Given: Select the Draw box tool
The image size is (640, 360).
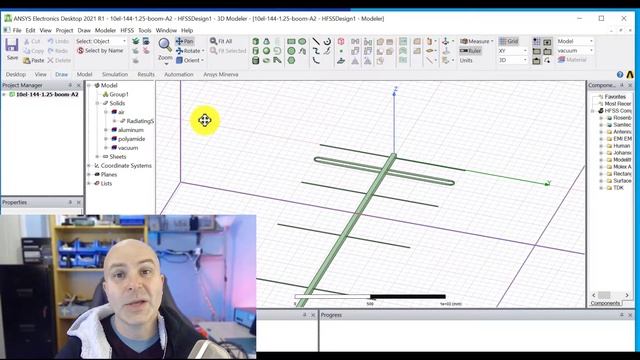Looking at the screenshot, I should tap(256, 41).
